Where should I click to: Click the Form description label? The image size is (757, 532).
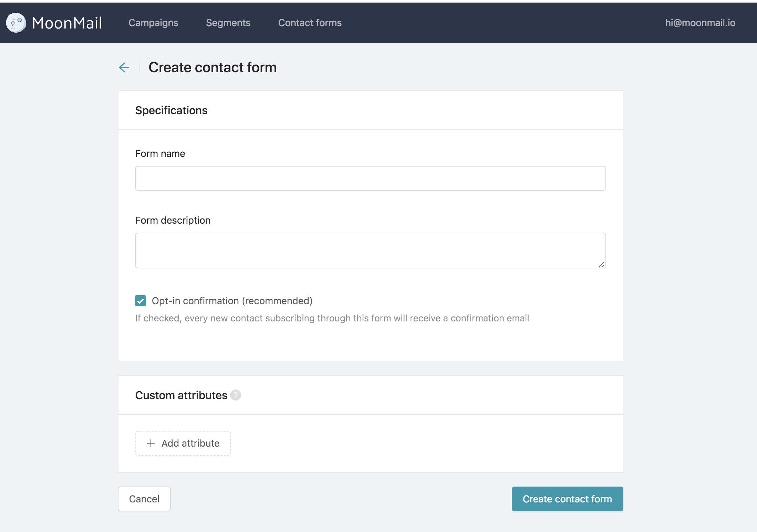tap(173, 220)
